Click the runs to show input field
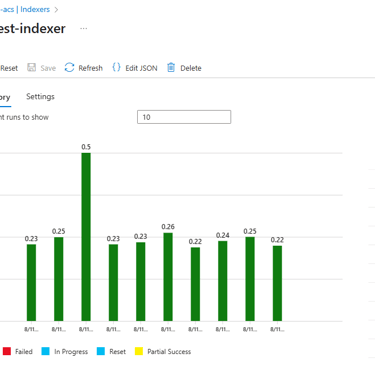The height and width of the screenshot is (366, 375). point(184,117)
